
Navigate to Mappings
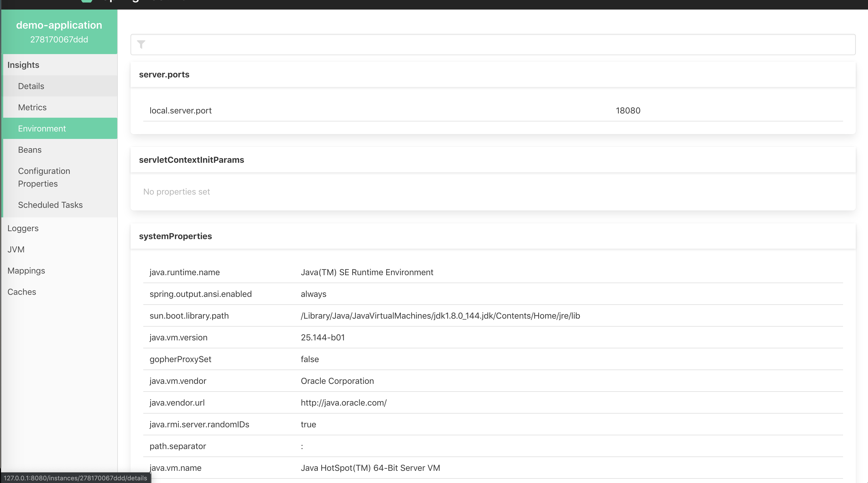click(26, 271)
